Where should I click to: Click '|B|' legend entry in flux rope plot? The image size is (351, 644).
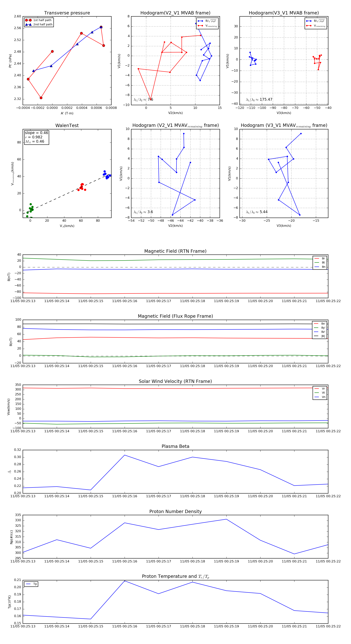pyautogui.click(x=320, y=336)
